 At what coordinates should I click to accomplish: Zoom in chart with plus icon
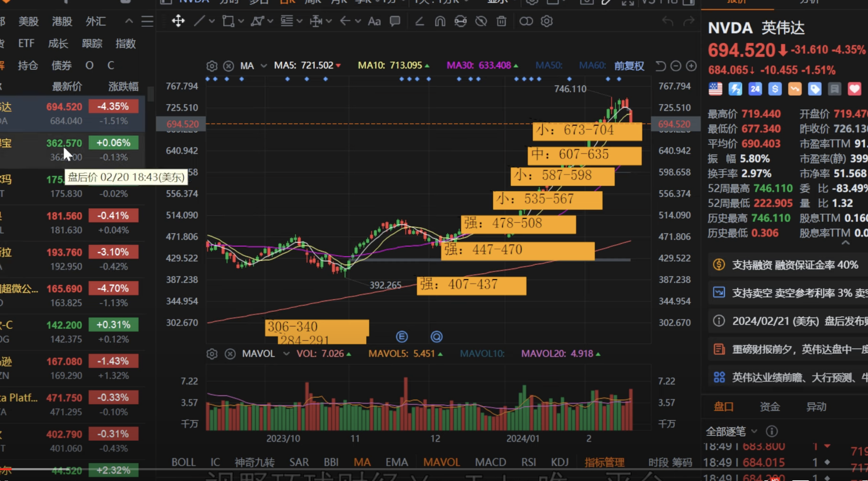[x=691, y=66]
